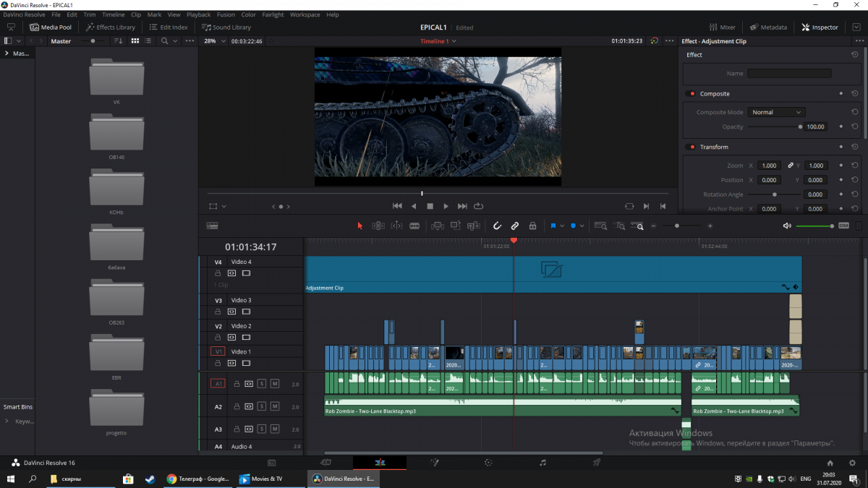Image resolution: width=868 pixels, height=488 pixels.
Task: Mute audio track A2
Action: (274, 406)
